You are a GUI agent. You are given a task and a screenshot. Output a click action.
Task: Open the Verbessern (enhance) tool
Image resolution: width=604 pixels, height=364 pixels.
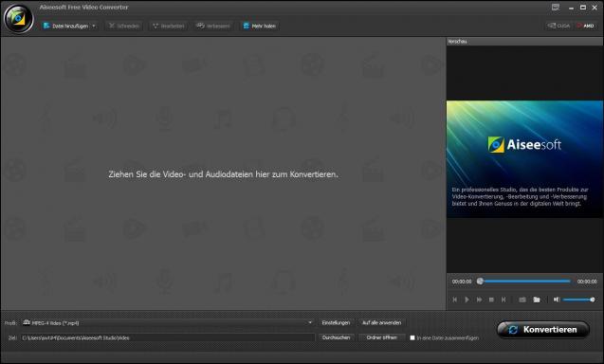(x=213, y=26)
